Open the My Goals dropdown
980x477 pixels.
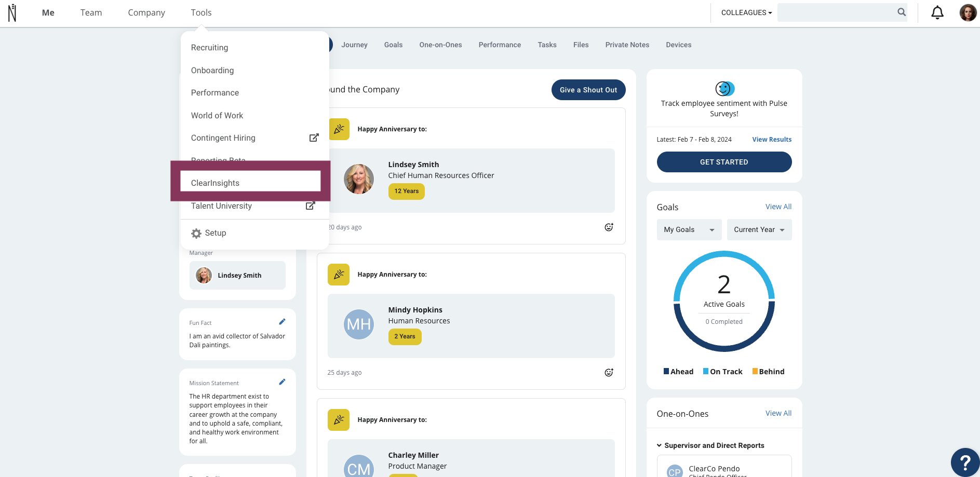tap(689, 230)
